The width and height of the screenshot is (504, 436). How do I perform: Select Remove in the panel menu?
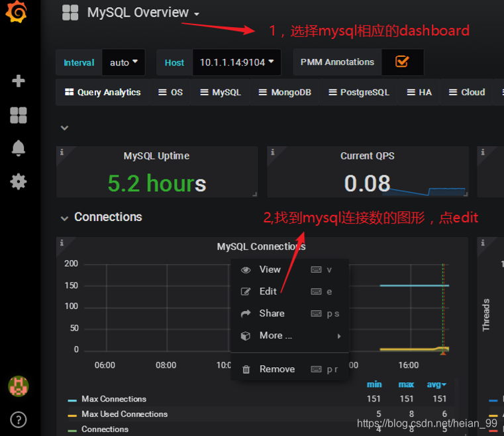coord(289,369)
